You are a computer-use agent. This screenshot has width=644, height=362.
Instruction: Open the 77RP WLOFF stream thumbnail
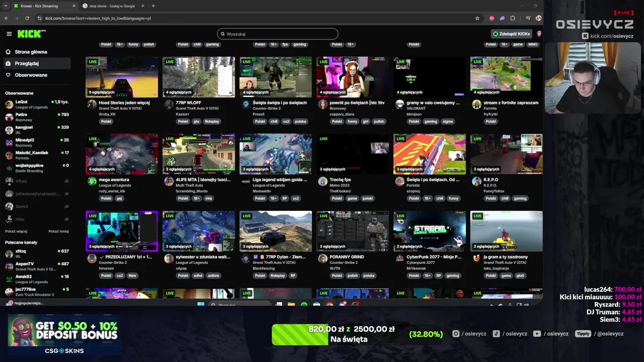tap(199, 77)
